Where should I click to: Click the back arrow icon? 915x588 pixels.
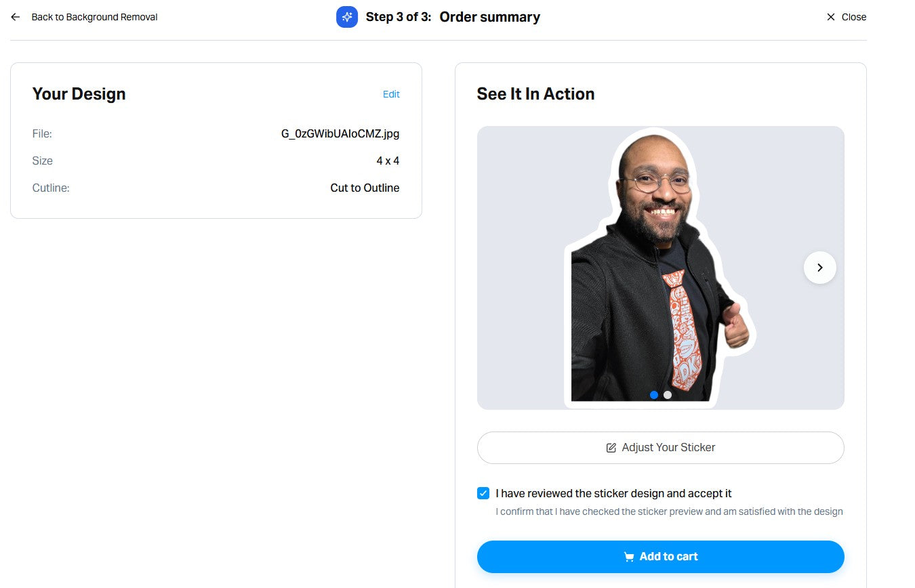15,17
